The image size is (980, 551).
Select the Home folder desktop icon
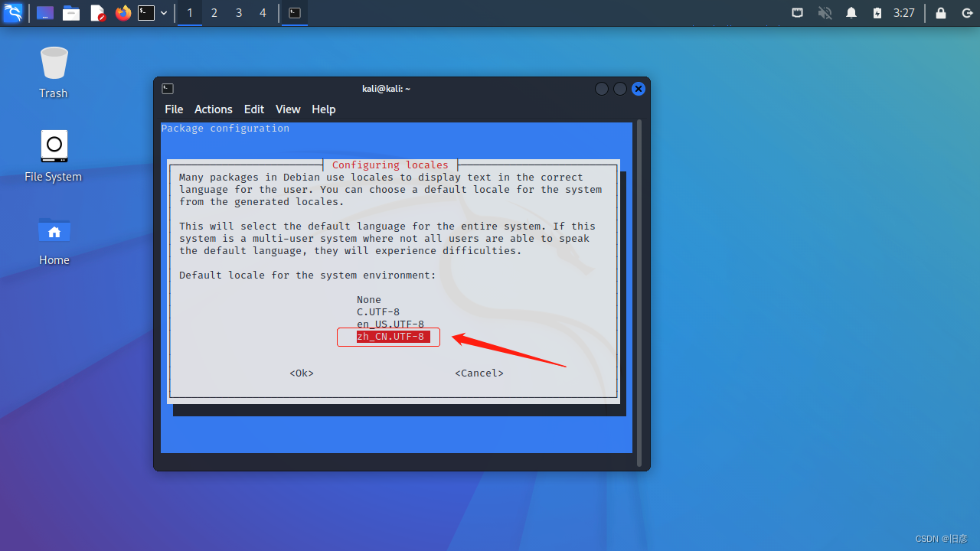point(54,240)
